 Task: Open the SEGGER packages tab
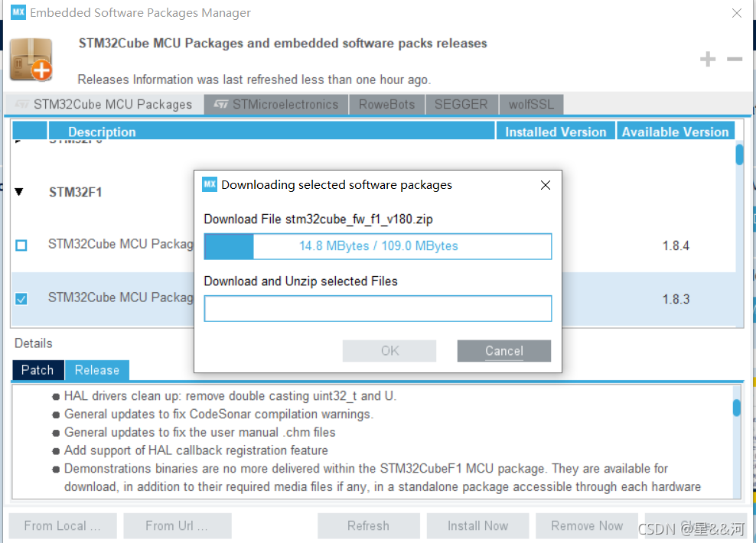click(461, 104)
